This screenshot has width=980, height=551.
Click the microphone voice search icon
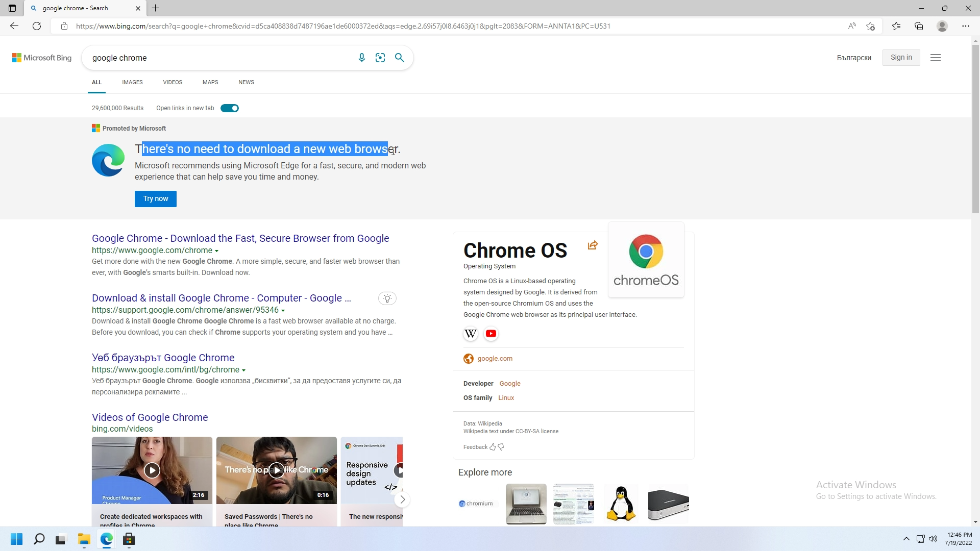[361, 58]
